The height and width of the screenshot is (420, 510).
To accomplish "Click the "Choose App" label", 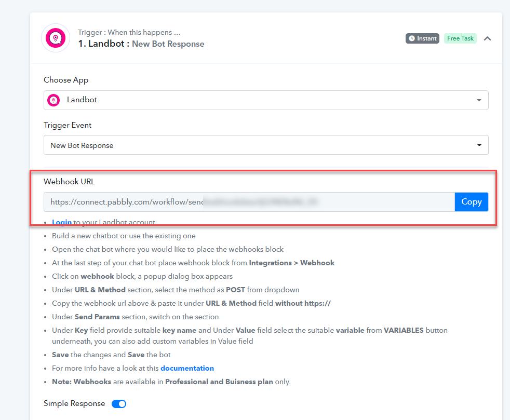I will (66, 80).
